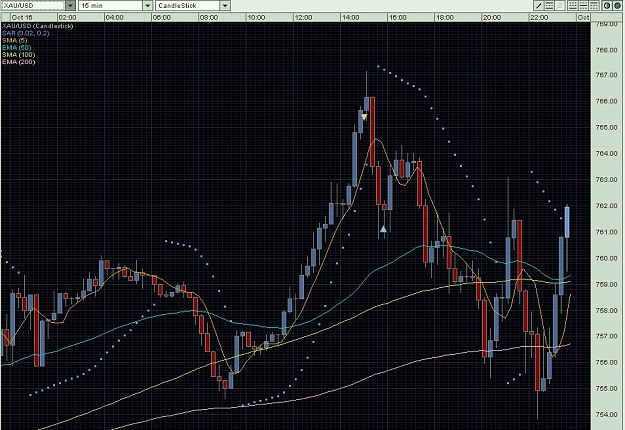Image resolution: width=625 pixels, height=430 pixels.
Task: Open the XAU/USD symbol dropdown arrow
Action: 71,6
